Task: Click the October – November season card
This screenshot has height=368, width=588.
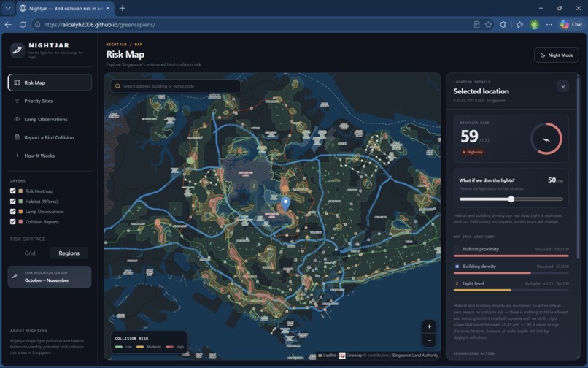Action: (50, 277)
